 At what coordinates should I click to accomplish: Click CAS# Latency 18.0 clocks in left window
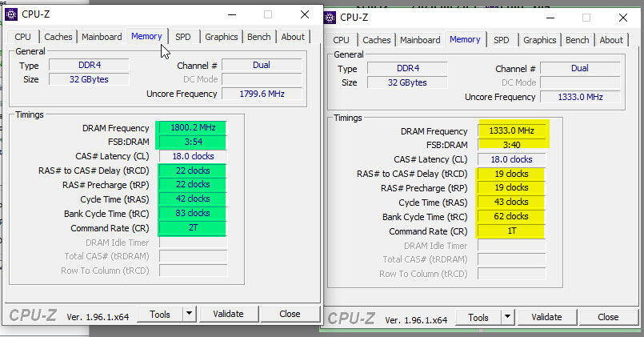pyautogui.click(x=193, y=157)
